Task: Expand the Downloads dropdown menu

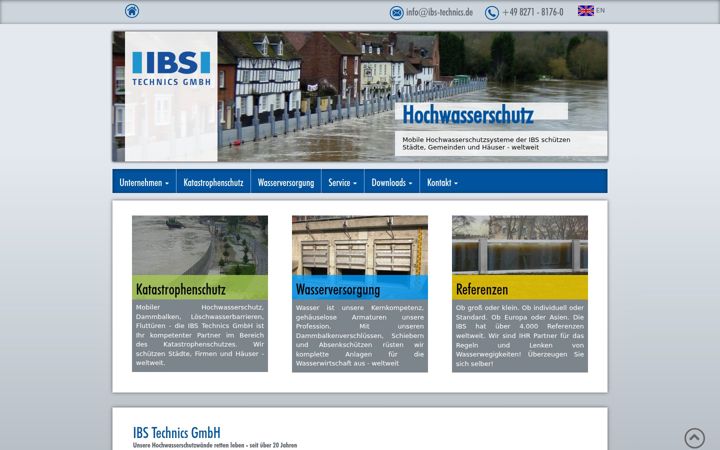Action: 392,182
